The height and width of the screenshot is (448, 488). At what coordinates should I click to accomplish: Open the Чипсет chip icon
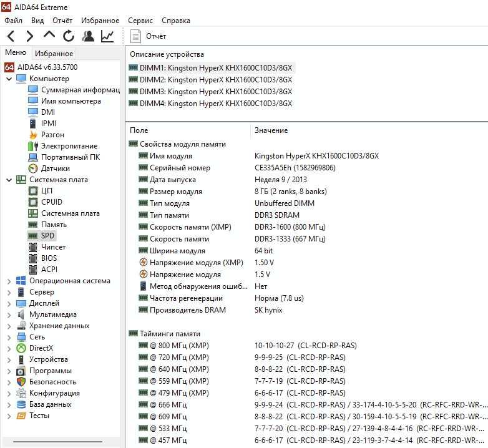33,247
